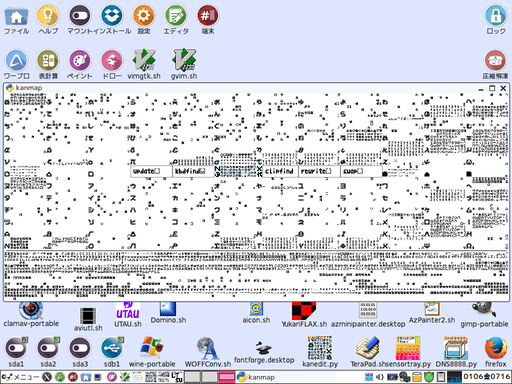The width and height of the screenshot is (512, 384).
Task: Launch firefox desktop icon
Action: coord(496,348)
